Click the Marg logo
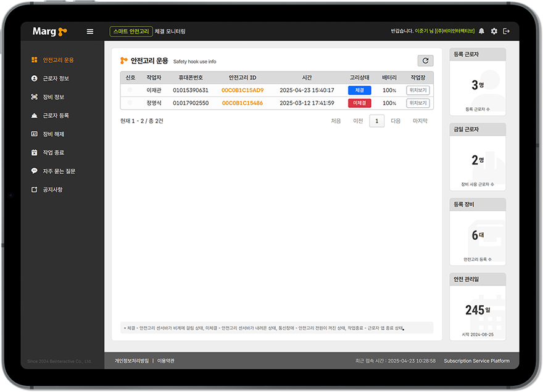Screen dimensions: 543x392 click(49, 31)
